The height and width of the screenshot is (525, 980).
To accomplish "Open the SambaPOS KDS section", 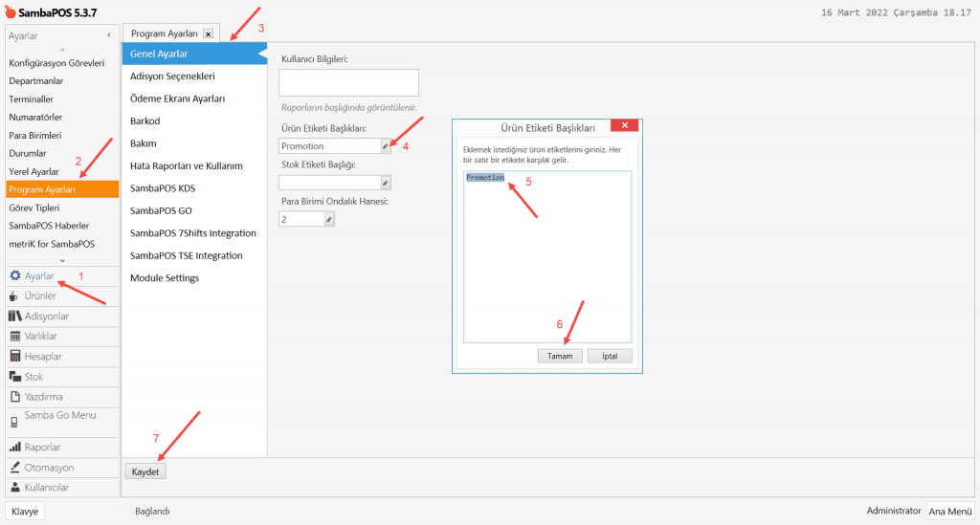I will (194, 188).
